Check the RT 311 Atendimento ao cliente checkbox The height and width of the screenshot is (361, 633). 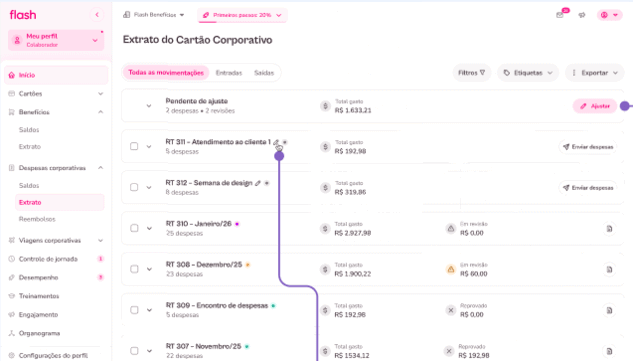134,146
